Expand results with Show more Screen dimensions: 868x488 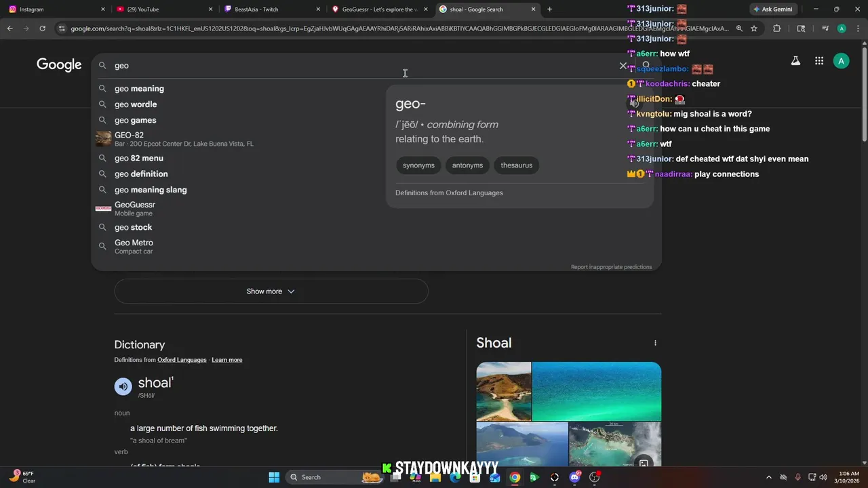pos(271,291)
